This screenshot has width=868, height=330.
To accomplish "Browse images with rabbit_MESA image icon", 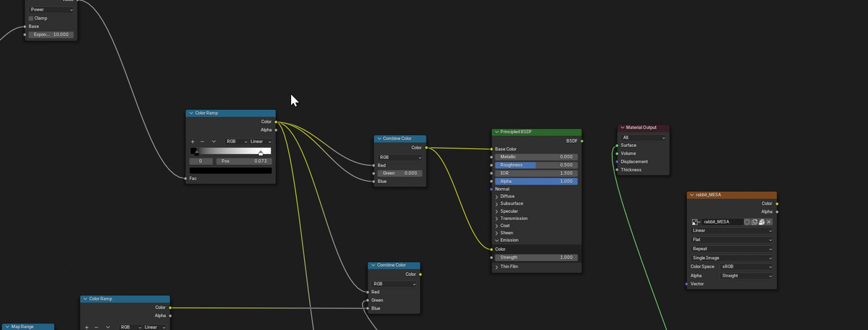I will coord(696,221).
